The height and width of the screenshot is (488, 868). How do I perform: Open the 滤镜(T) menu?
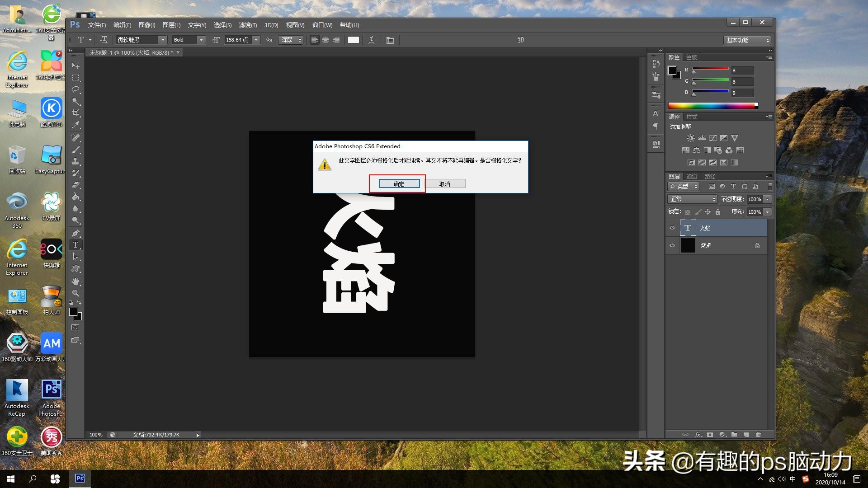click(248, 25)
